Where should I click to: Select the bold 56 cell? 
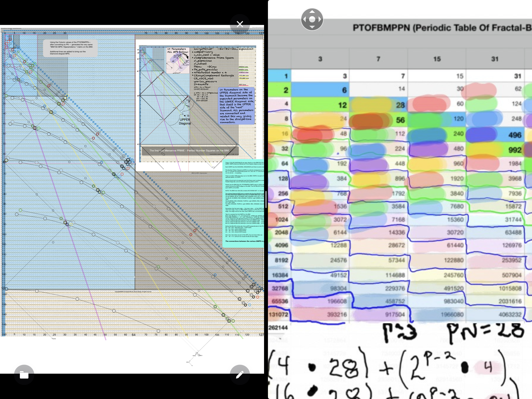378,120
